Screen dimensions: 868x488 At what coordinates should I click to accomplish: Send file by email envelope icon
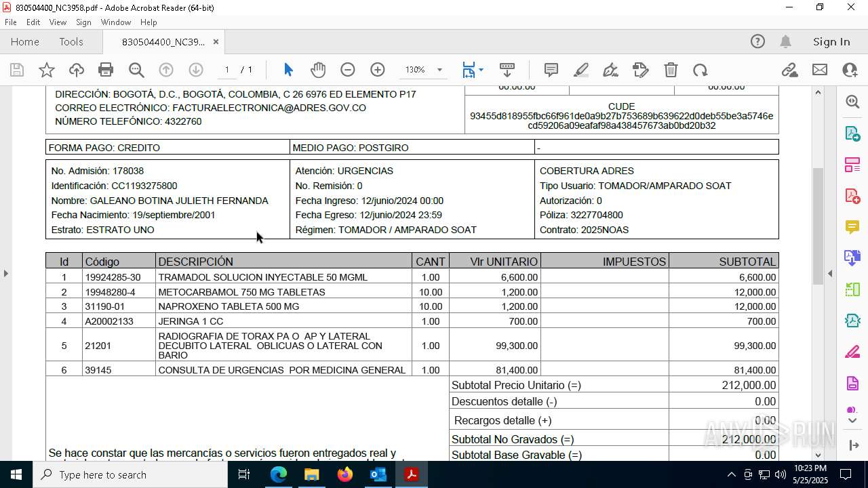(x=820, y=70)
